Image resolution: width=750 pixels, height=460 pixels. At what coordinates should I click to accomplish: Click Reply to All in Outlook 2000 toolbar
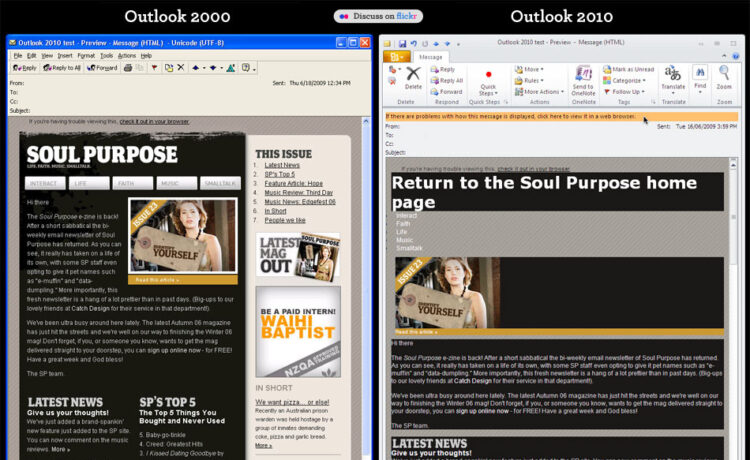[x=62, y=68]
